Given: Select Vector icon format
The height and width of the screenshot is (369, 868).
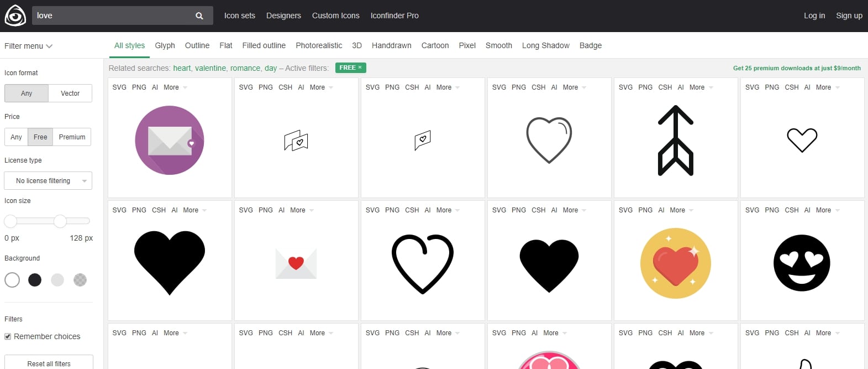Looking at the screenshot, I should pos(70,93).
